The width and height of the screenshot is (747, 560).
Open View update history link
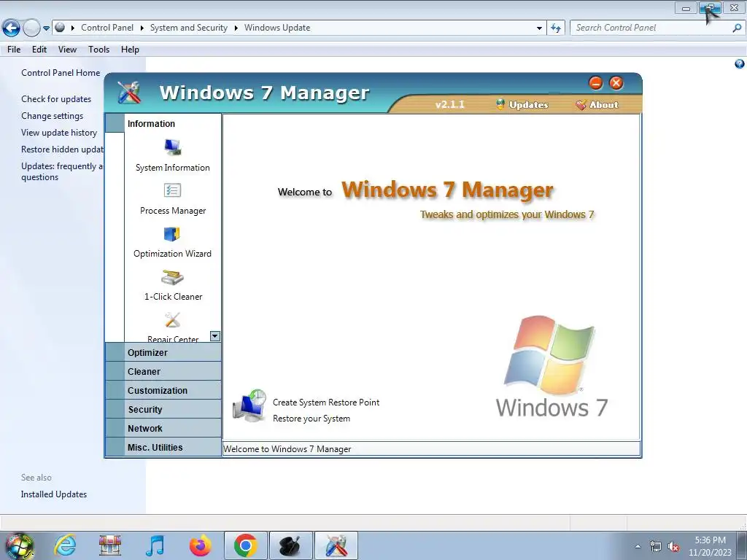(59, 133)
